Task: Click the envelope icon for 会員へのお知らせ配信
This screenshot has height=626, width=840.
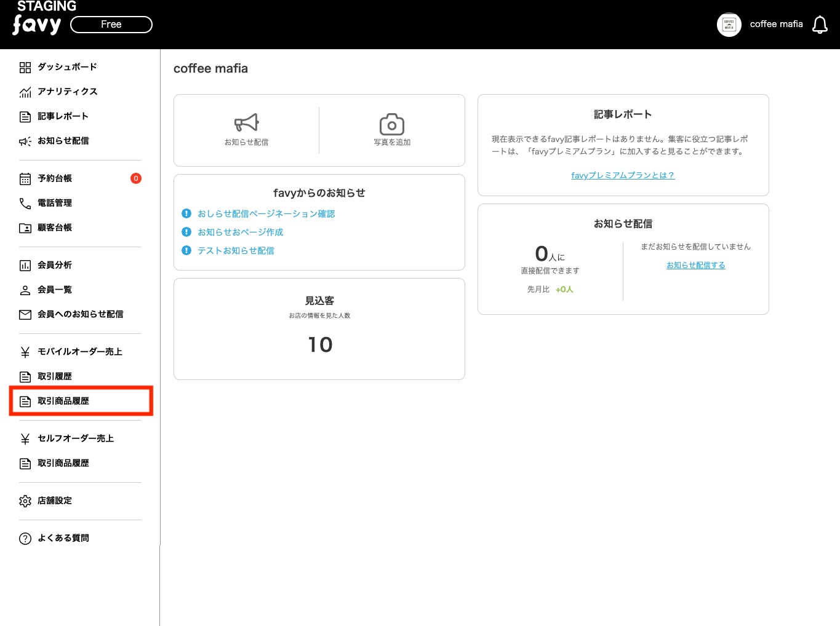Action: pyautogui.click(x=25, y=314)
